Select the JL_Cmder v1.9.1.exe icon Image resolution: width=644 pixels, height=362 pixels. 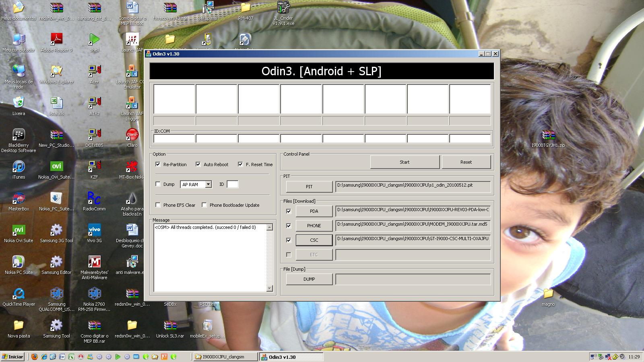[x=283, y=13]
